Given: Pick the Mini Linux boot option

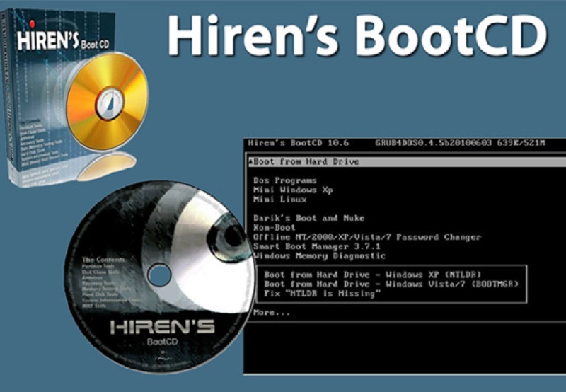Looking at the screenshot, I should pos(279,200).
